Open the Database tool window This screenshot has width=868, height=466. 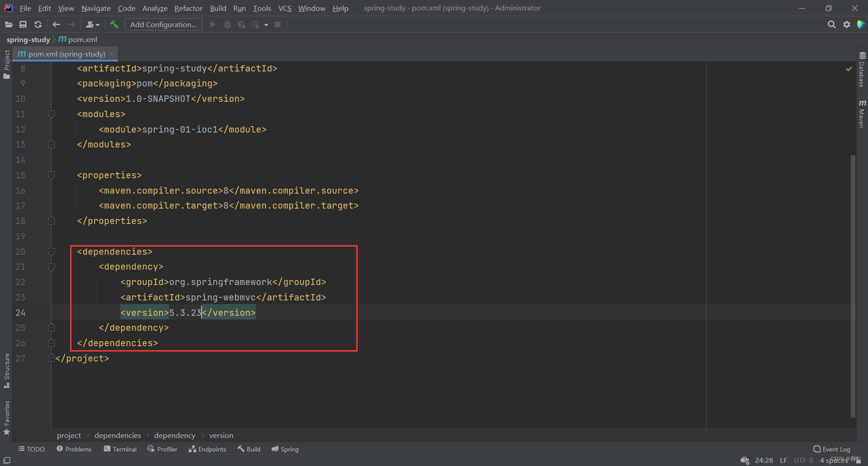coord(862,70)
